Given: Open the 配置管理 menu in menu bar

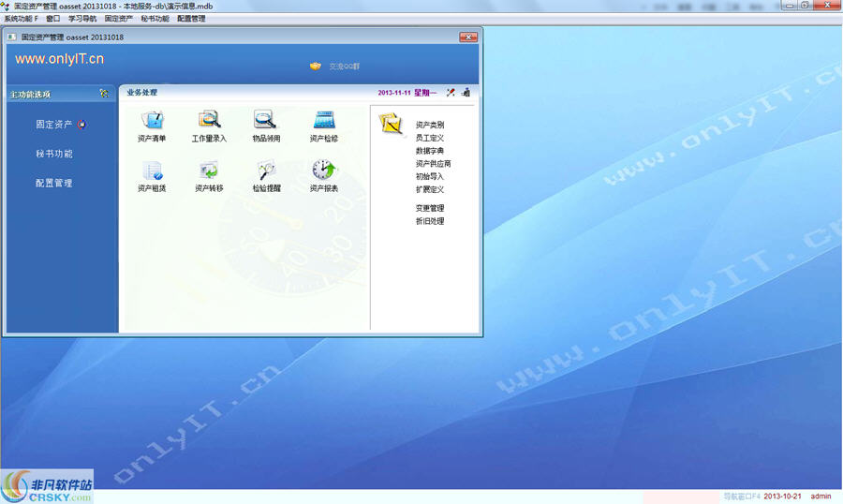Looking at the screenshot, I should (x=191, y=19).
